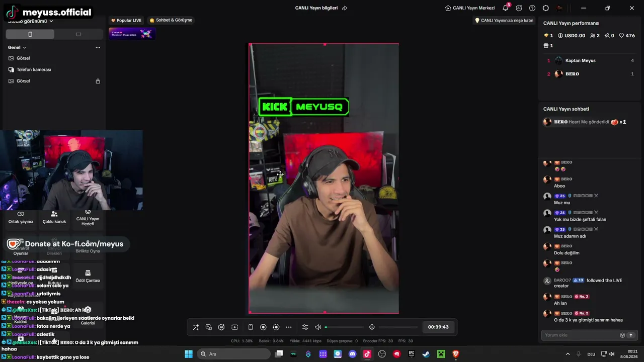Viewport: 644px width, 362px height.
Task: Open the settings gear in the title bar
Action: click(x=546, y=8)
